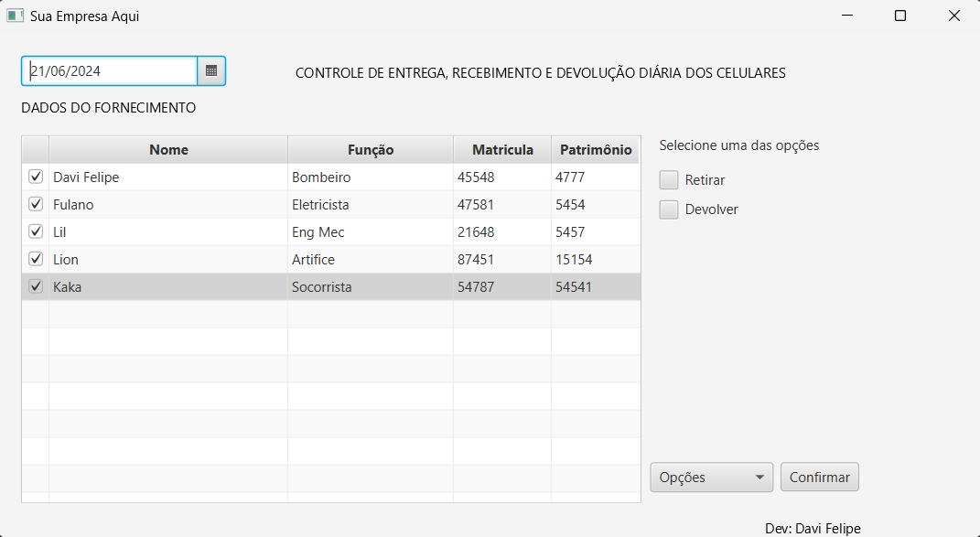Minimize the Sua Empresa Aqui window

click(x=847, y=16)
